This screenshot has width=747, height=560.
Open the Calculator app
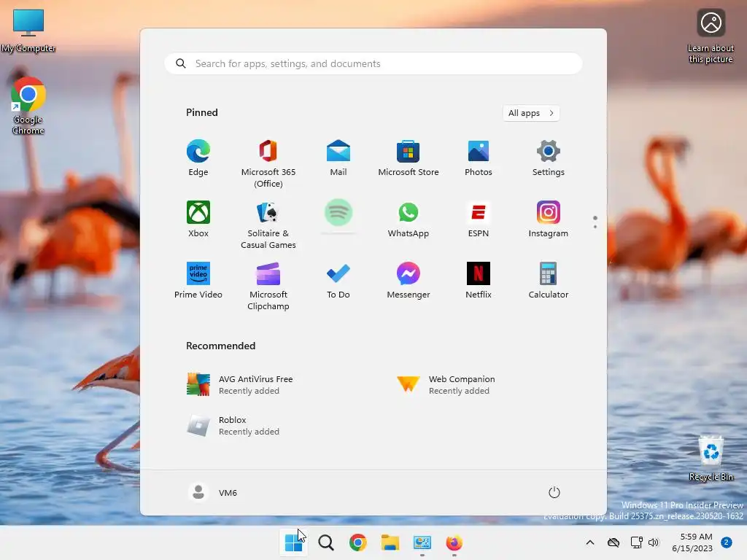(549, 281)
